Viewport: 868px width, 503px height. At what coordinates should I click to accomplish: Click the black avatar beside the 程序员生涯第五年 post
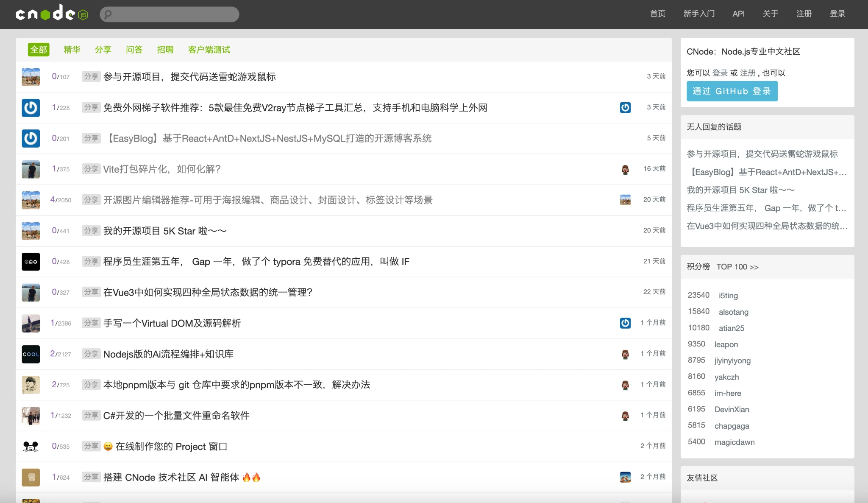tap(31, 262)
